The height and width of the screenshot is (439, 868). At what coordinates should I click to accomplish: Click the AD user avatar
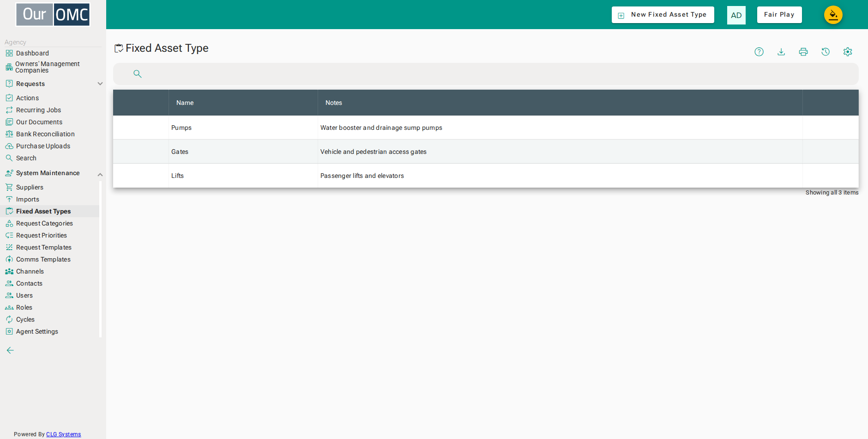736,15
